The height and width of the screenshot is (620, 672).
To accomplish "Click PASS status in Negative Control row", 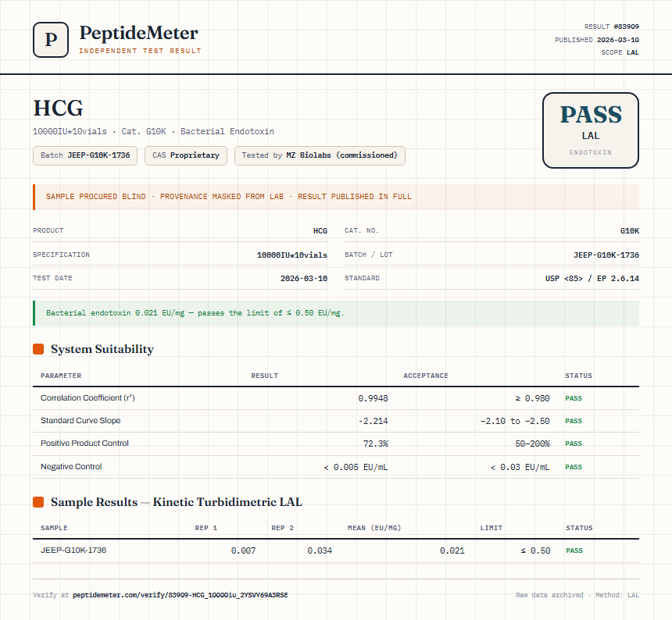I will pyautogui.click(x=574, y=467).
